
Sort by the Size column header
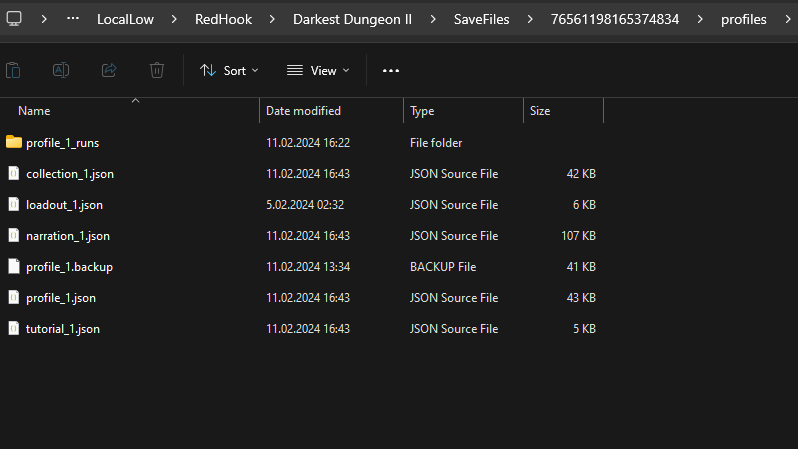pyautogui.click(x=540, y=111)
